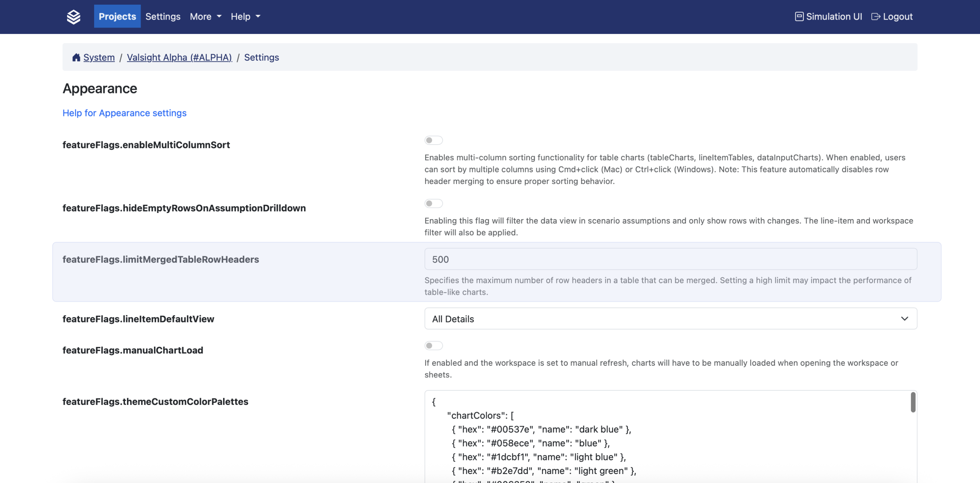This screenshot has height=483, width=980.
Task: Turn on the manualChartLoad switch
Action: 433,346
